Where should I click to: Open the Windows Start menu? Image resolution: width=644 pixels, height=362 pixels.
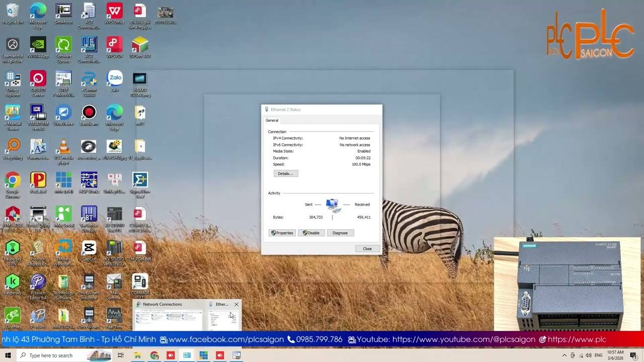[x=8, y=355]
